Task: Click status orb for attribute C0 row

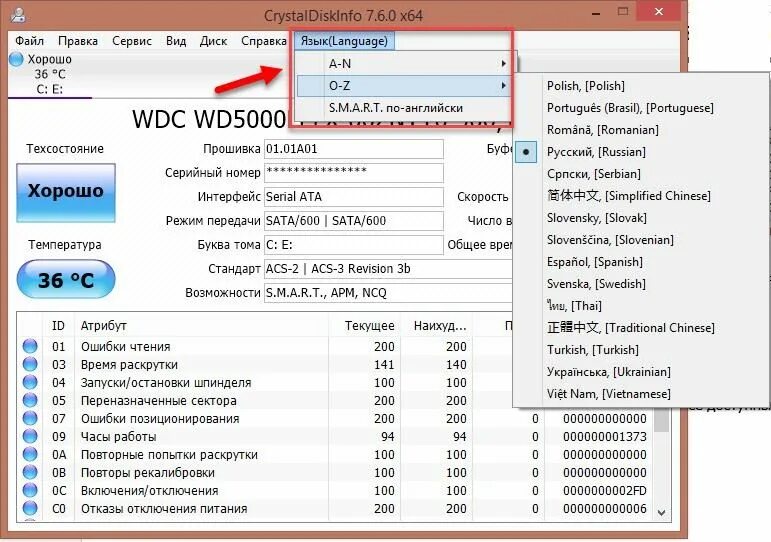Action: coord(30,508)
